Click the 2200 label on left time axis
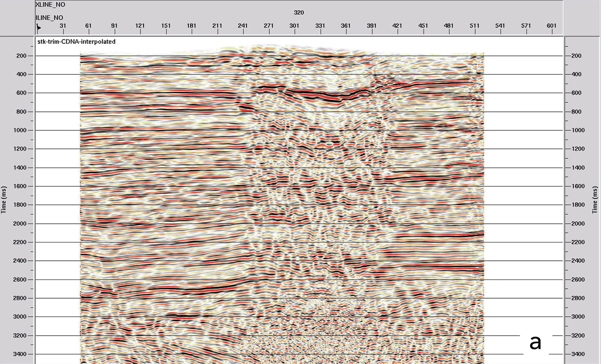Image resolution: width=601 pixels, height=364 pixels. tap(20, 242)
